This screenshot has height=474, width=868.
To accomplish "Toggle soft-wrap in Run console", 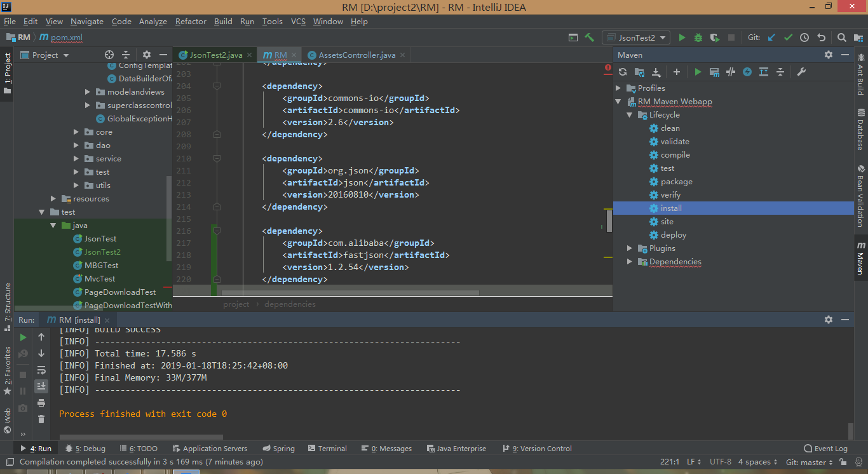I will (41, 370).
